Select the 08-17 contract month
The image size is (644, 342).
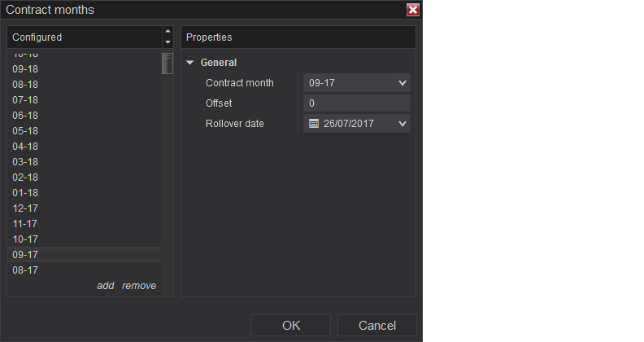click(25, 270)
